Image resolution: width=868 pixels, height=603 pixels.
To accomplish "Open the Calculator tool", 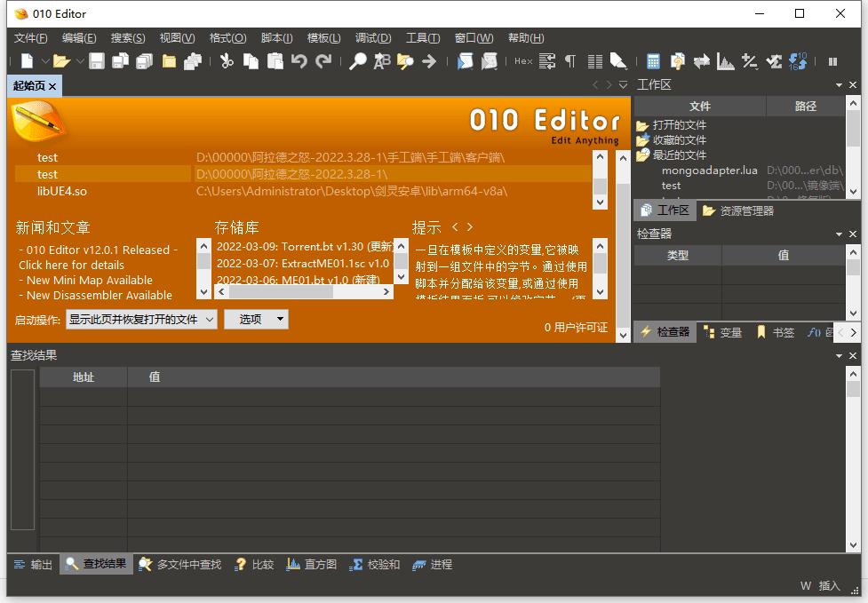I will tap(655, 61).
